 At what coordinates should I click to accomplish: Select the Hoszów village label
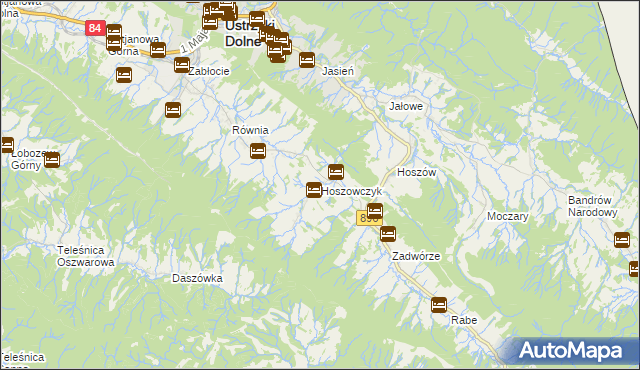click(x=417, y=172)
